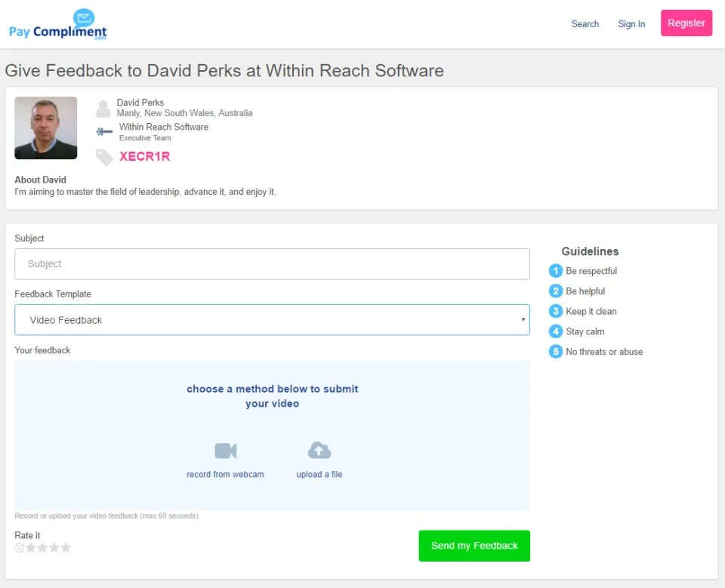The image size is (725, 588).
Task: Click the 'Executive Team' text
Action: [x=145, y=138]
